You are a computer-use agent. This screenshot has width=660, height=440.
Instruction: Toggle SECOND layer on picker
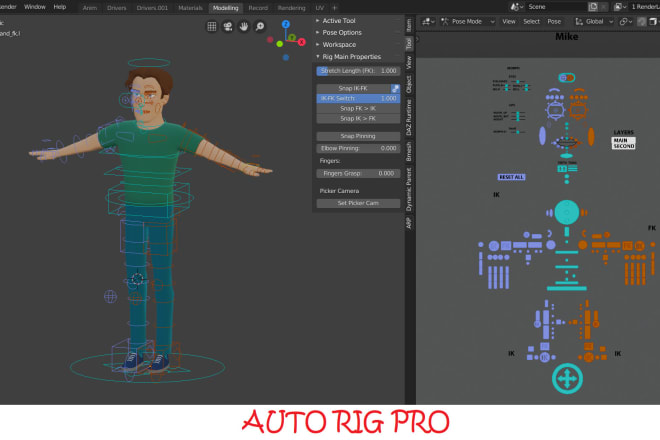(x=623, y=146)
